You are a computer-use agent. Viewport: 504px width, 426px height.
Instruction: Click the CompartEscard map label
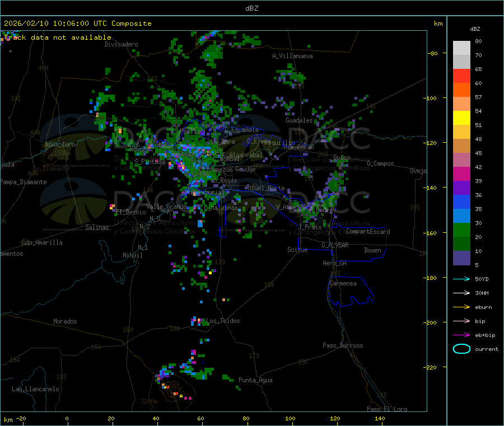[368, 231]
